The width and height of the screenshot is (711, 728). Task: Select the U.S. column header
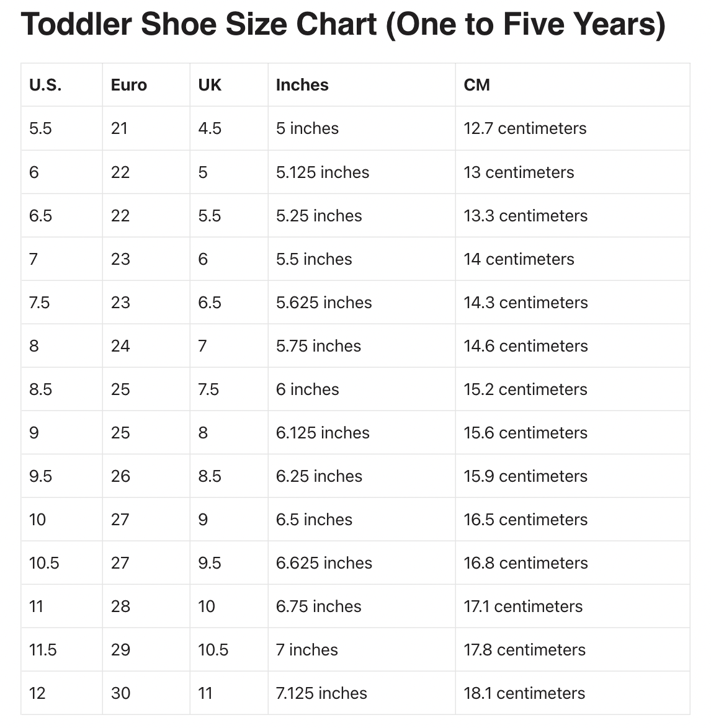click(62, 85)
